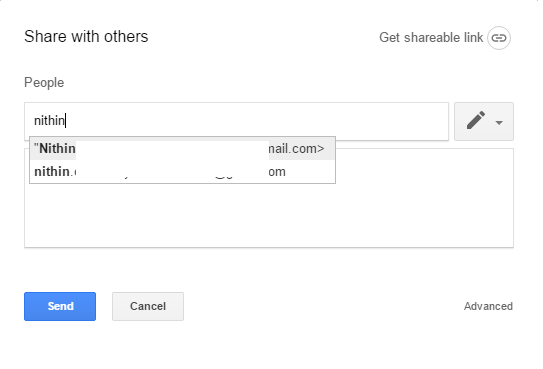Place cursor in typed text "nithin"
Viewport: 543px width, 369px height.
click(x=49, y=120)
